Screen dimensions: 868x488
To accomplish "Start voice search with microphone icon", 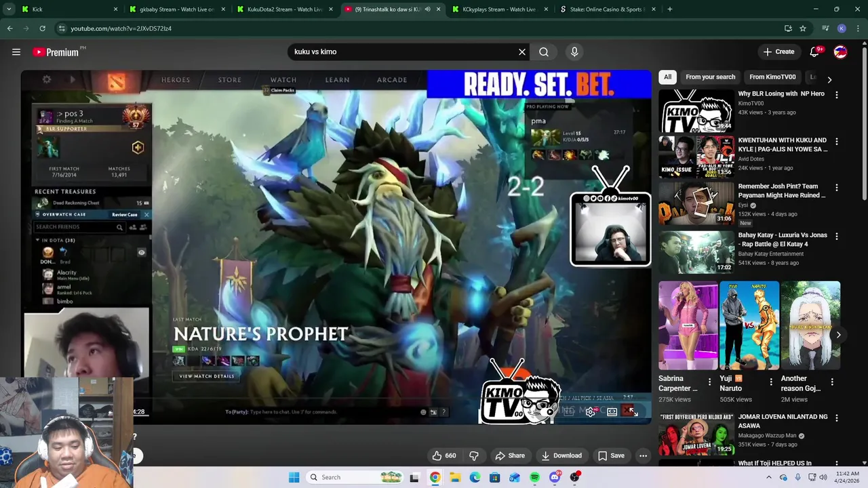I will click(574, 52).
